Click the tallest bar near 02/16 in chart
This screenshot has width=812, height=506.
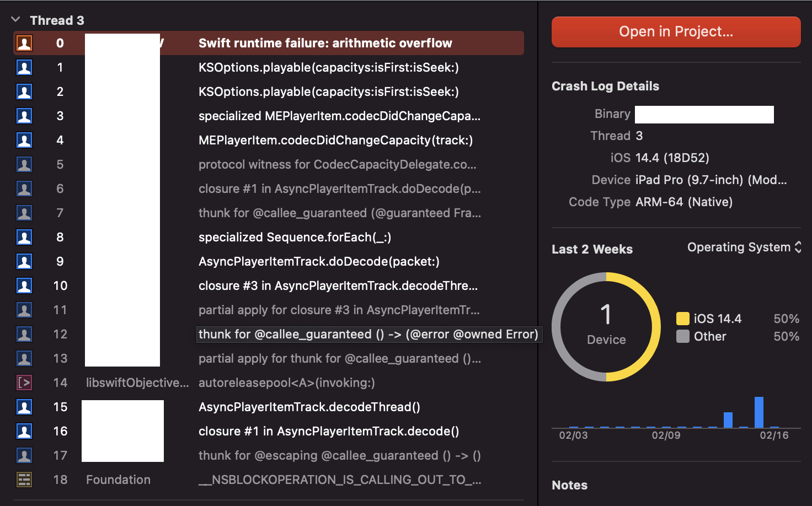click(760, 412)
